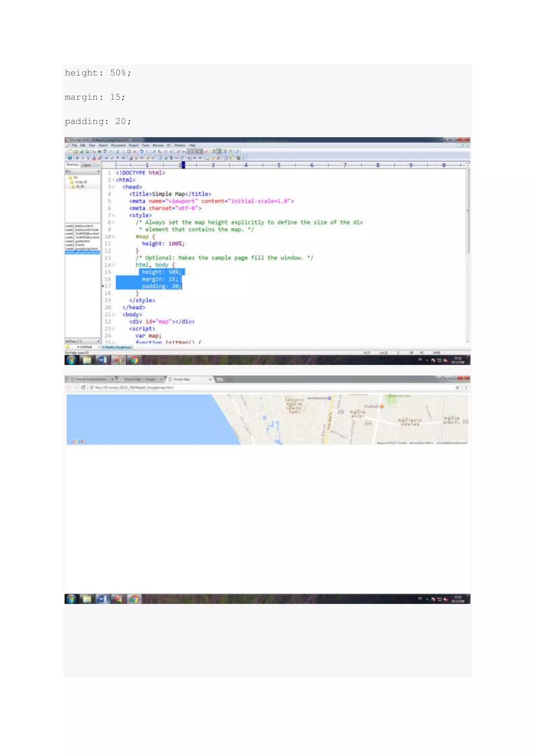
Task: Open the Document menu in EditPlus
Action: pos(118,145)
